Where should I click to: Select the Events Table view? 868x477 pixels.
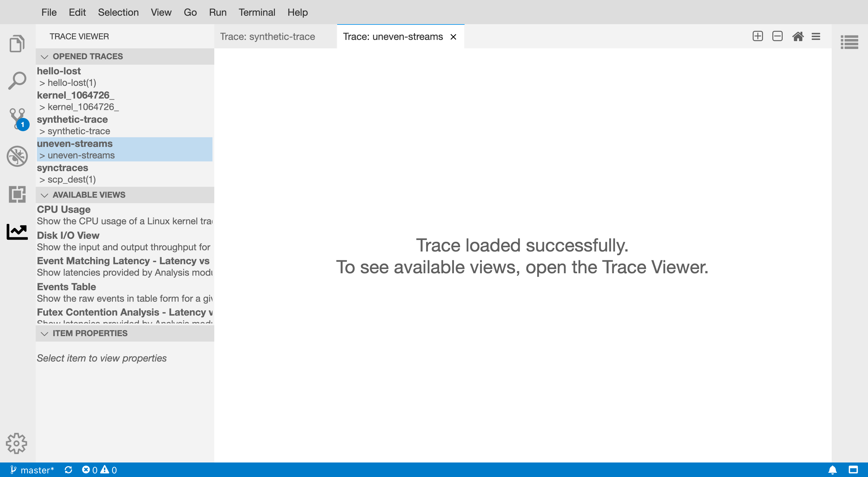tap(66, 287)
